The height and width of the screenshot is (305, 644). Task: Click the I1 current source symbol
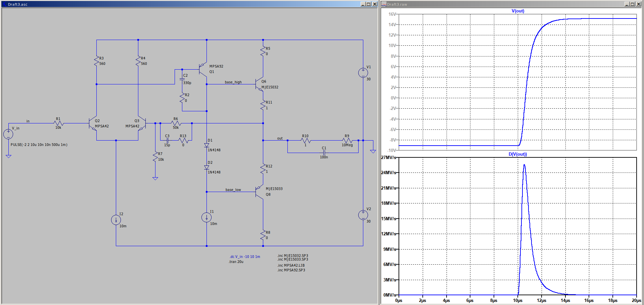pos(206,217)
